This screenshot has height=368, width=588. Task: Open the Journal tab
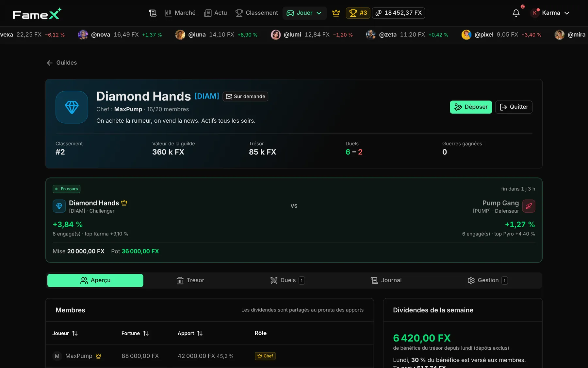386,280
